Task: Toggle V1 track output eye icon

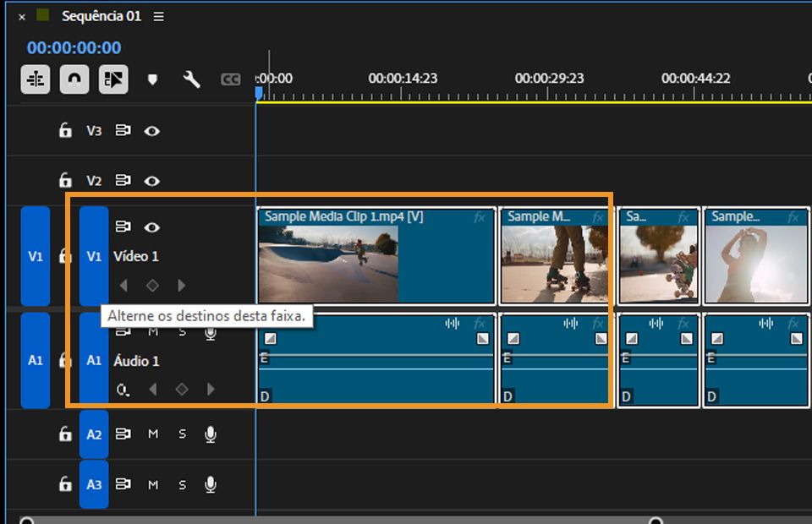Action: coord(151,227)
